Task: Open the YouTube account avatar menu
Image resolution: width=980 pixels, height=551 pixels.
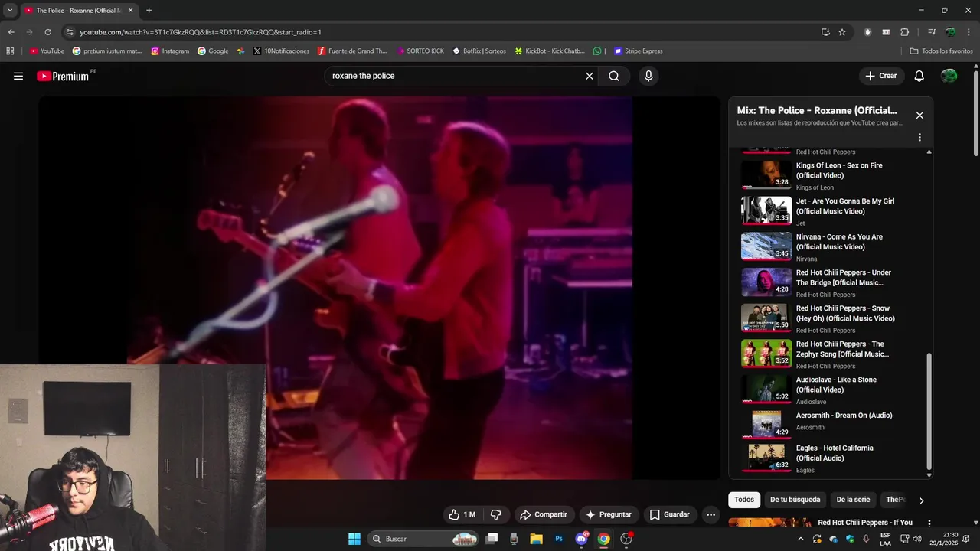Action: coord(949,76)
